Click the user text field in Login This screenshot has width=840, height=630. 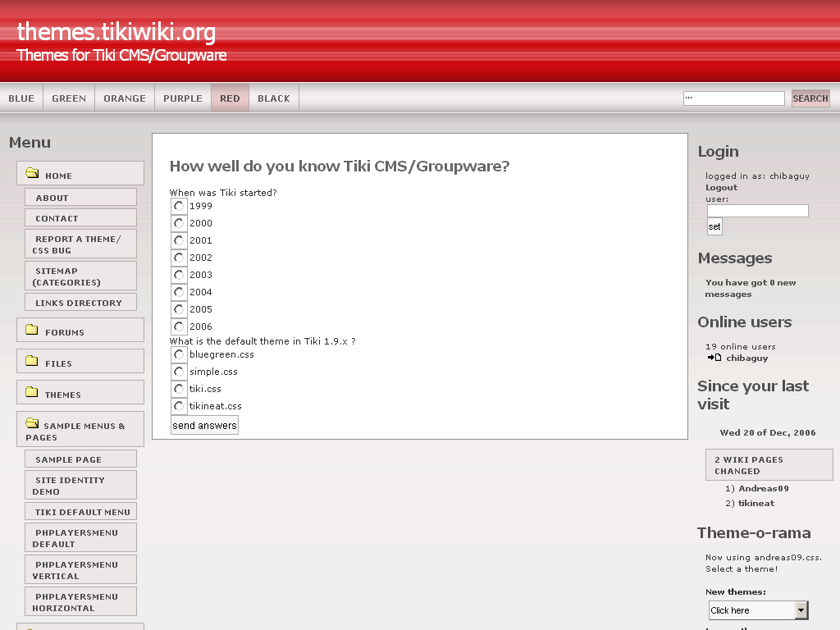pyautogui.click(x=757, y=211)
